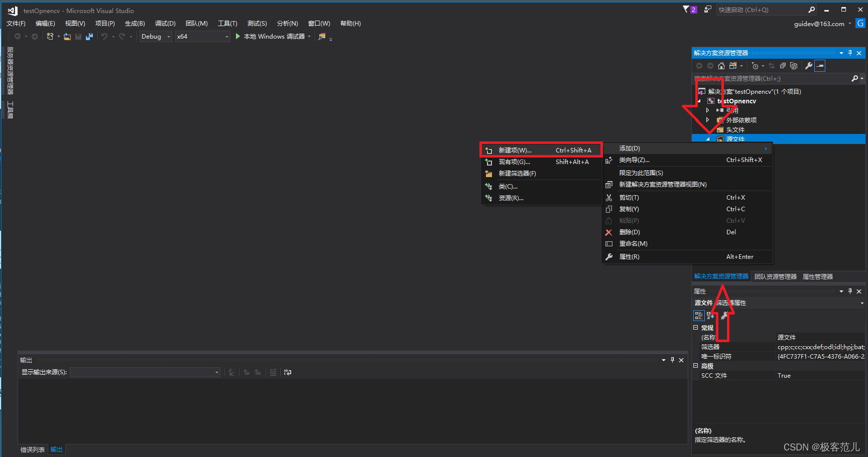Pin the Solution Explorer panel with the pushpin
Screen dimensions: 868x457
pyautogui.click(x=850, y=53)
